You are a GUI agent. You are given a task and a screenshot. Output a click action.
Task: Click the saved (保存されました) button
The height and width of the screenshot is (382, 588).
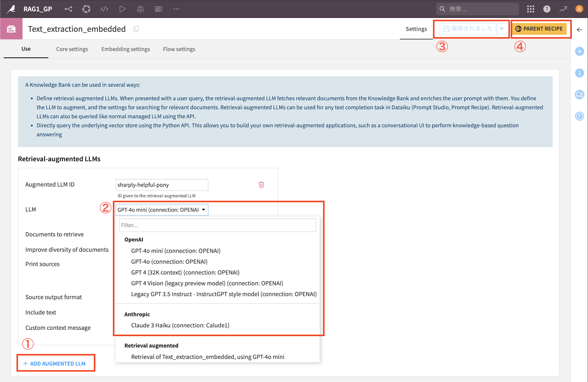(x=468, y=29)
